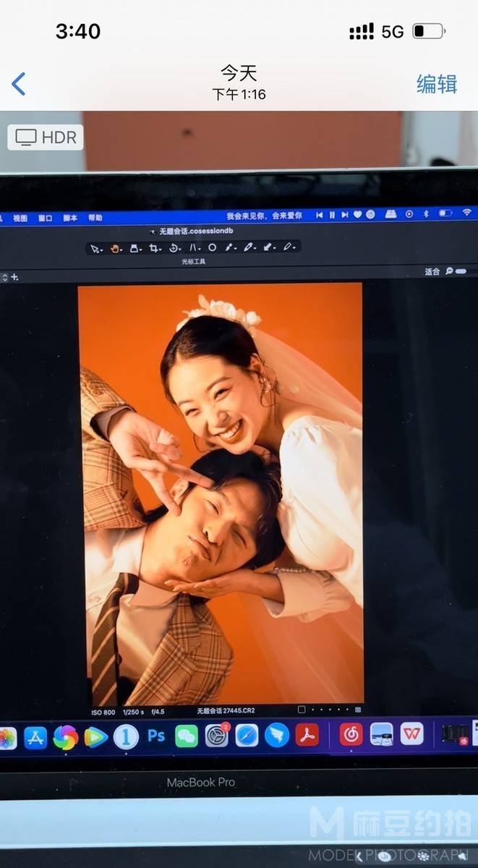Click the 1/250 s shutter readout
The height and width of the screenshot is (868, 478).
133,712
